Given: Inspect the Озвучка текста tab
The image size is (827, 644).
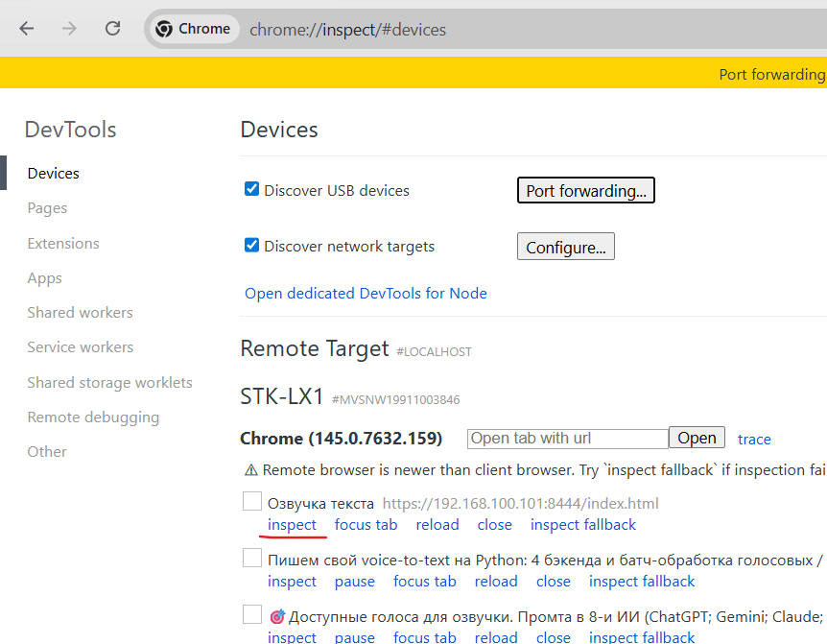Looking at the screenshot, I should coord(292,525).
